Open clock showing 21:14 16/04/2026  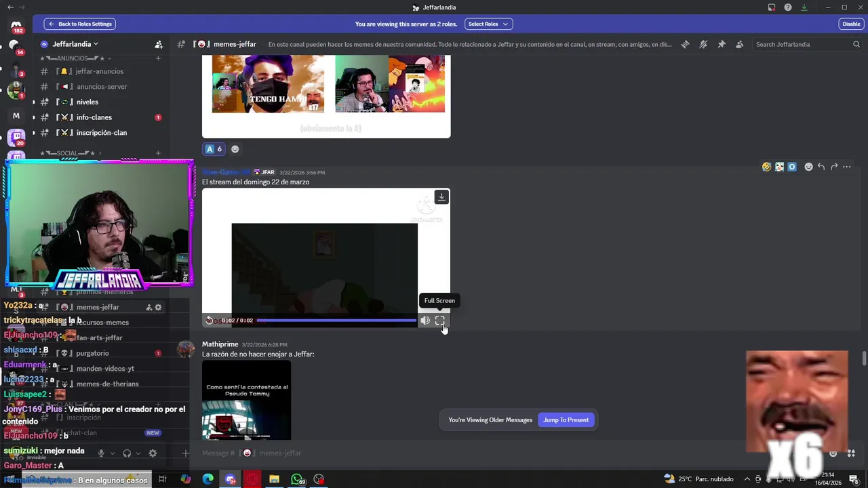tap(827, 479)
